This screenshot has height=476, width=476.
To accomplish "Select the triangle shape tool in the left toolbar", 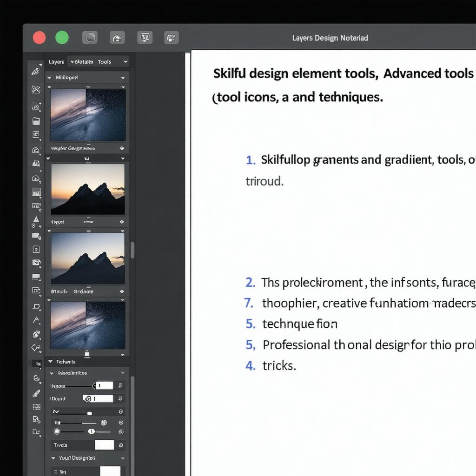I will tap(36, 219).
